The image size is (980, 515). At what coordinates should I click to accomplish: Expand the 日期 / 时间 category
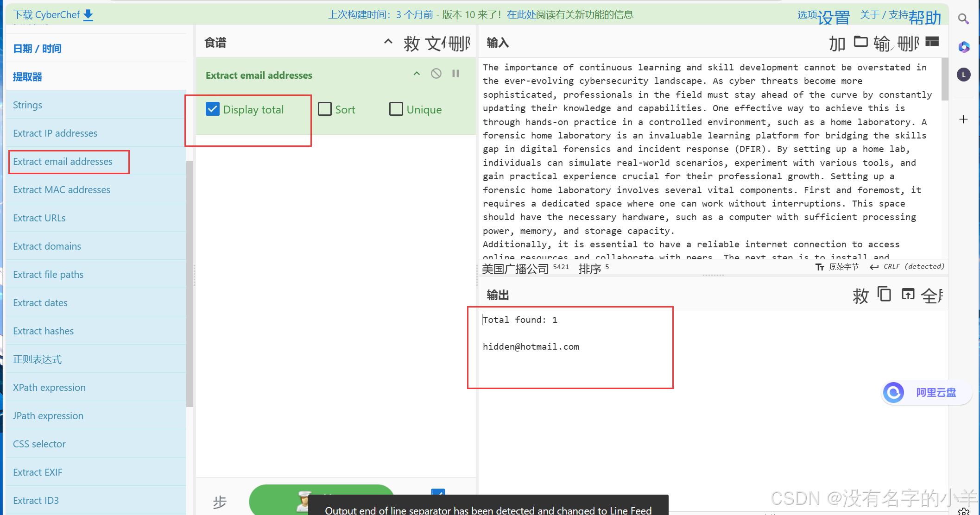point(37,49)
